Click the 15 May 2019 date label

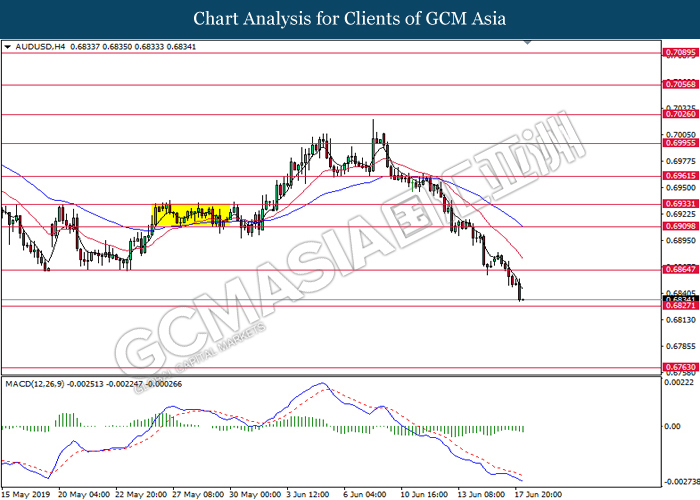click(25, 495)
